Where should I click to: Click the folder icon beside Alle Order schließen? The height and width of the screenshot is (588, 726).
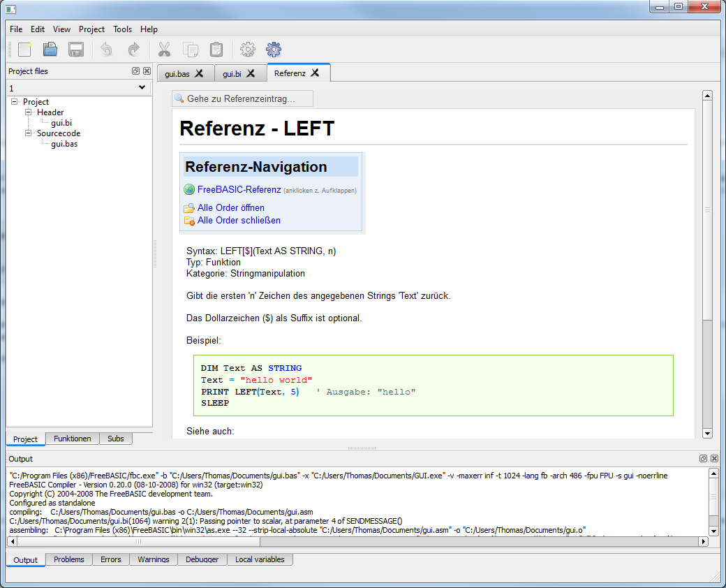pyautogui.click(x=189, y=221)
